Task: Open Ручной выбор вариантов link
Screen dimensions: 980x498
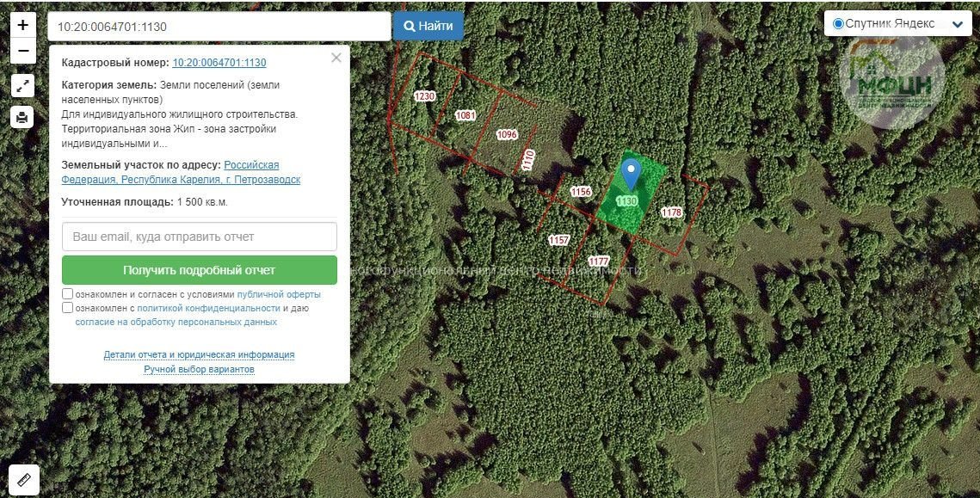Action: coord(199,369)
